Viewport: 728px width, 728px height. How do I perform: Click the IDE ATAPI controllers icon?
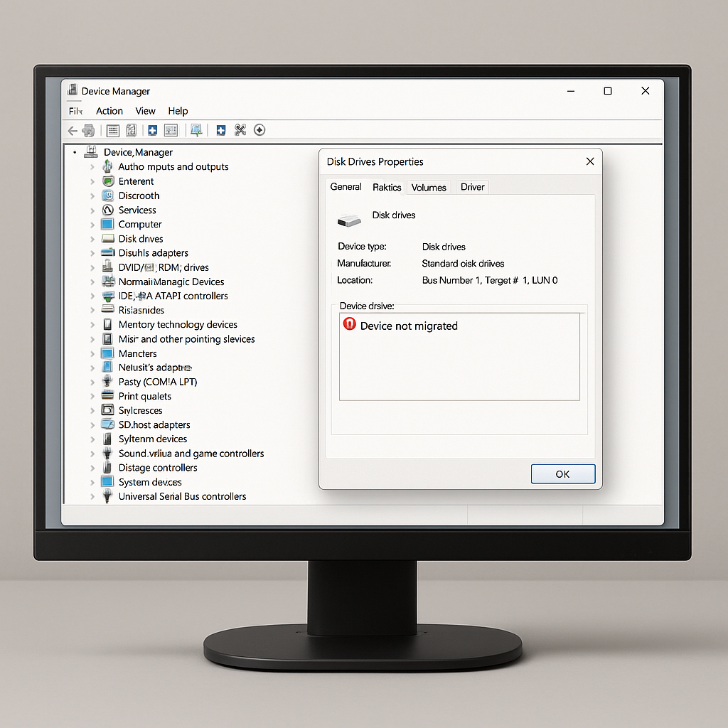[108, 296]
